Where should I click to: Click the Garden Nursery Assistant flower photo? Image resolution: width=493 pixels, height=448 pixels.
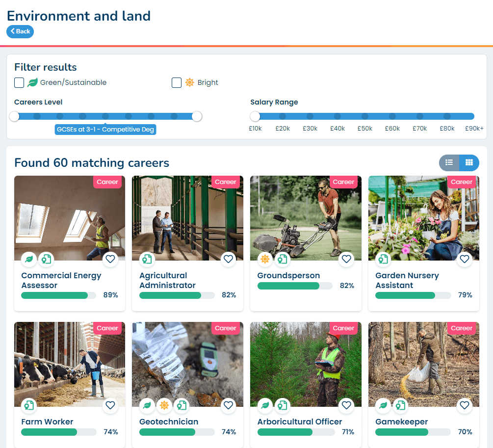pos(424,218)
